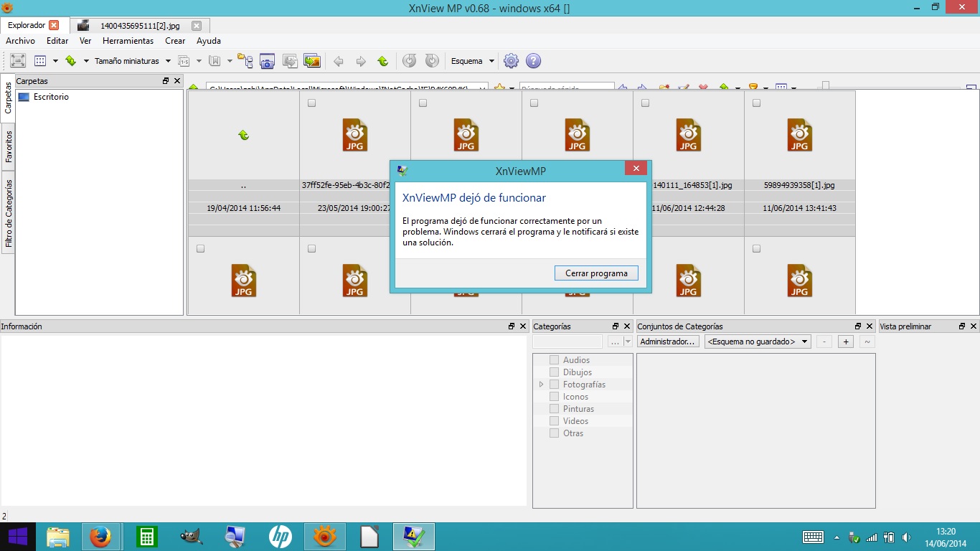Open the Herramientas menu
This screenshot has width=980, height=551.
click(128, 41)
